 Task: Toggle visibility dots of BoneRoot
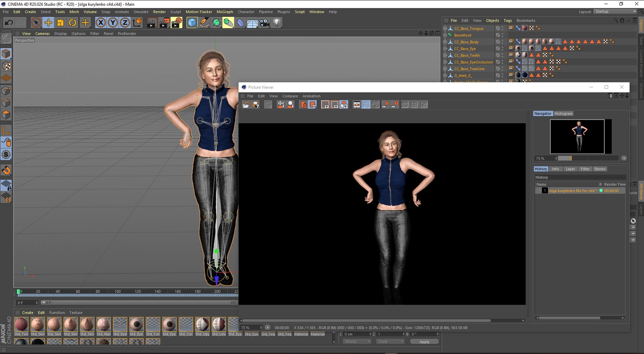coord(502,35)
